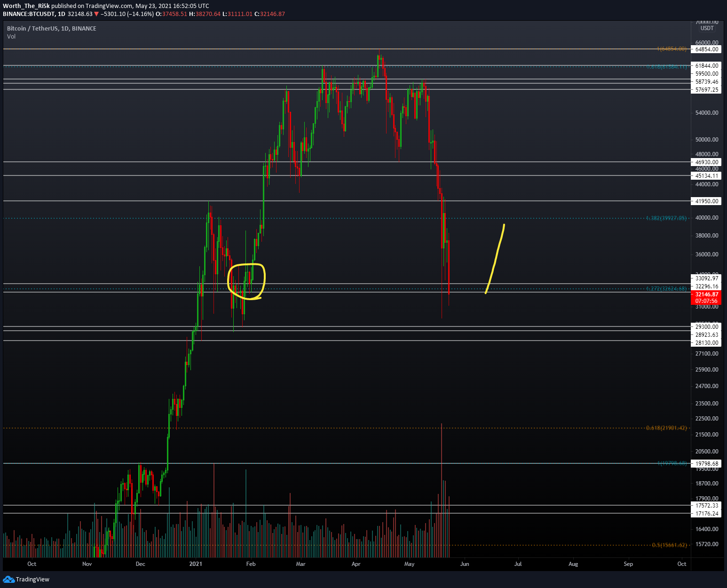Select the 28130.00 price label
The height and width of the screenshot is (588, 727).
point(706,343)
